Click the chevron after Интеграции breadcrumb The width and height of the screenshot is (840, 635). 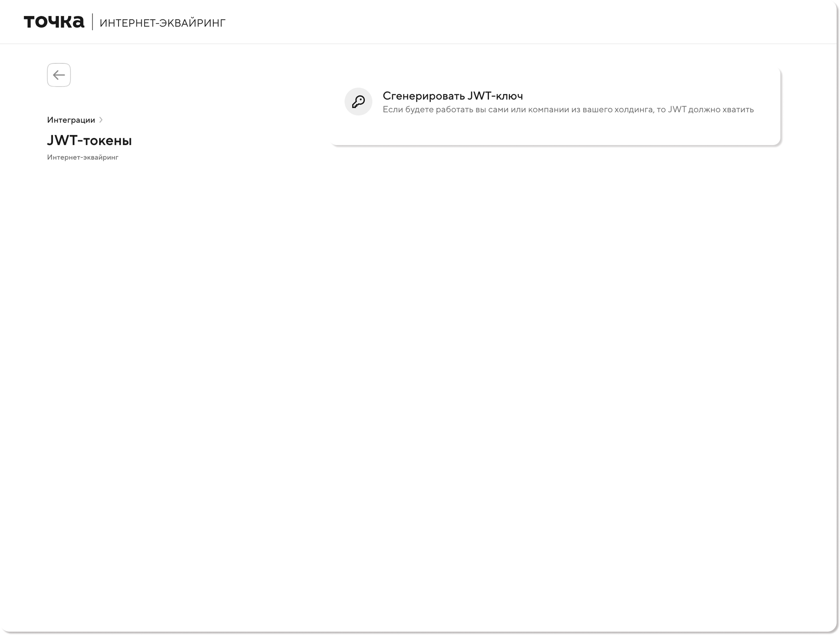point(101,120)
